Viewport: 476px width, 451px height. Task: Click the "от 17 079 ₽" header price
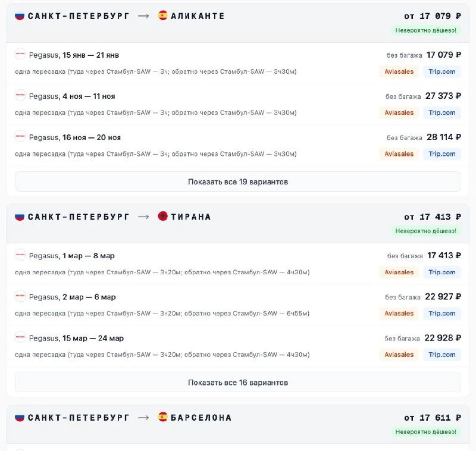click(433, 16)
